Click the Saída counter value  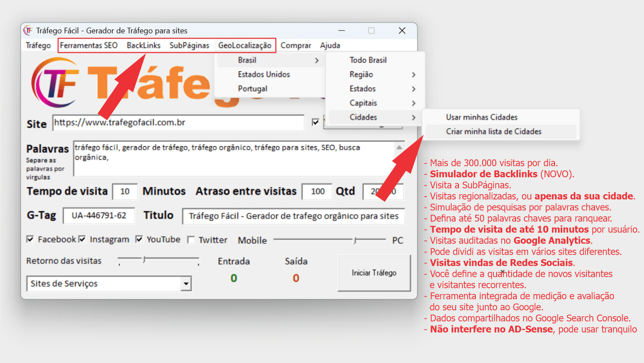point(296,278)
